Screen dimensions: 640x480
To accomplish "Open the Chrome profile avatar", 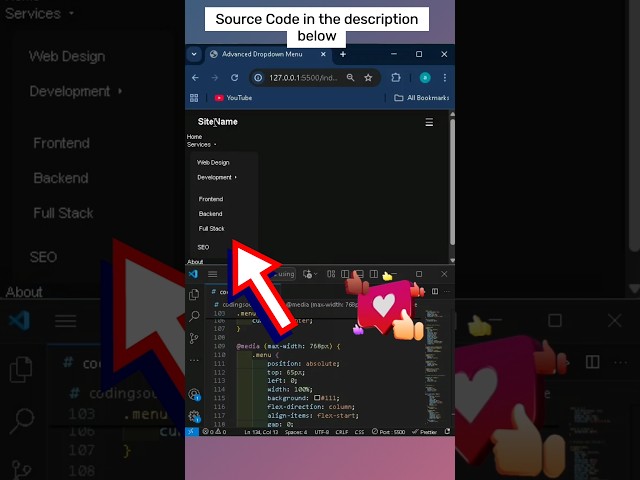I will 425,78.
